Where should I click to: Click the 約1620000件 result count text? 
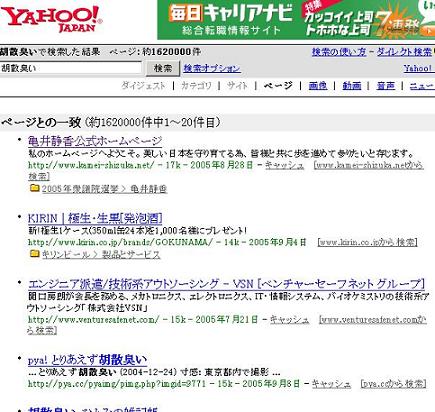click(x=172, y=52)
